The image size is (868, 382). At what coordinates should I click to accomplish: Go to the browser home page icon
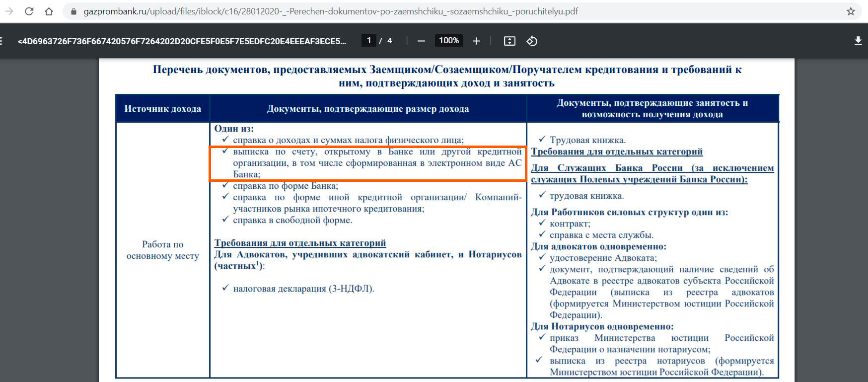pos(49,11)
